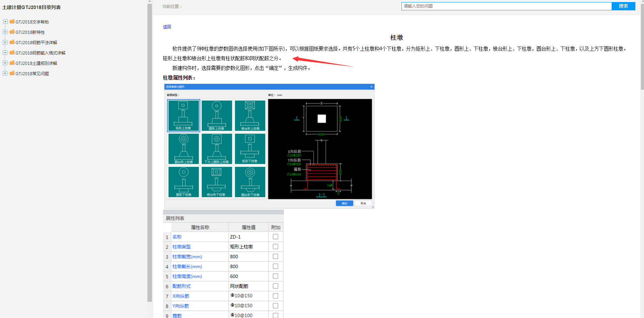Image resolution: width=644 pixels, height=318 pixels.
Task: Tick the 附加 checkbox for 柱墩高度 row
Action: (275, 276)
